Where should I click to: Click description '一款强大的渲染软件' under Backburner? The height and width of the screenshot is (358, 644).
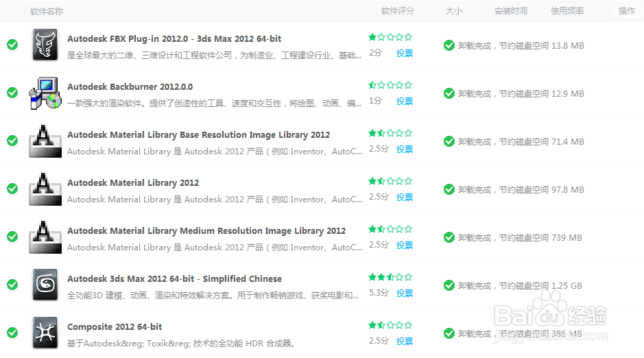(215, 103)
